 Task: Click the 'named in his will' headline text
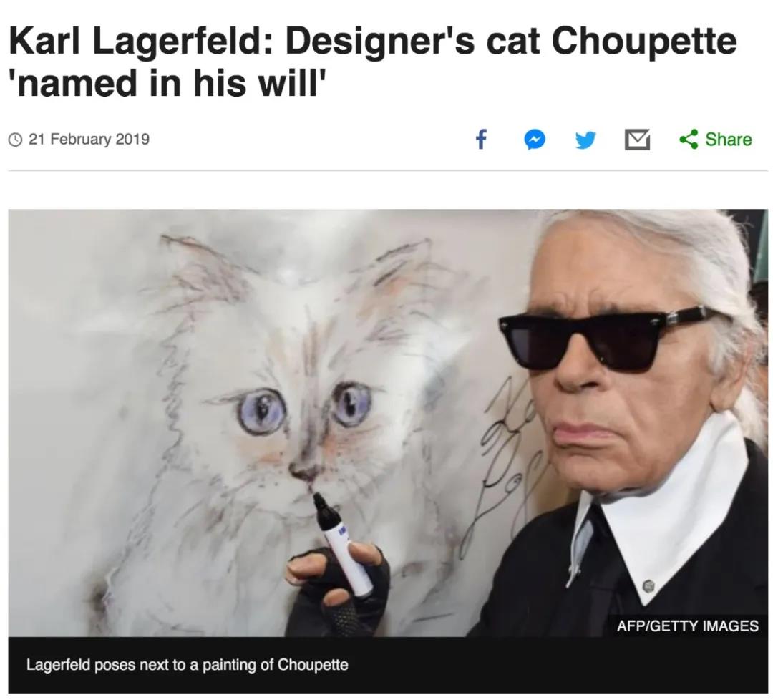point(168,82)
